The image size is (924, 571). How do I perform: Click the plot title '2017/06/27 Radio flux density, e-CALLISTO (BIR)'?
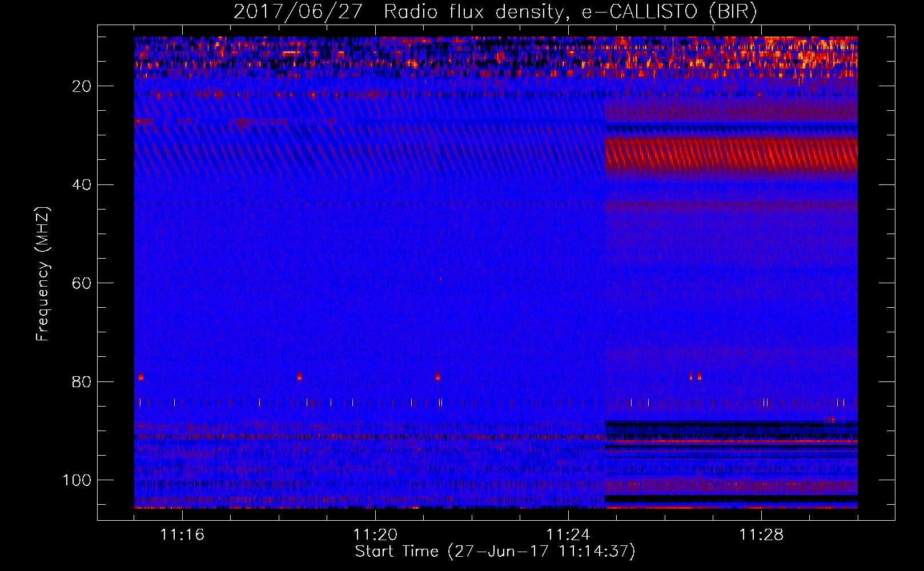pos(495,12)
